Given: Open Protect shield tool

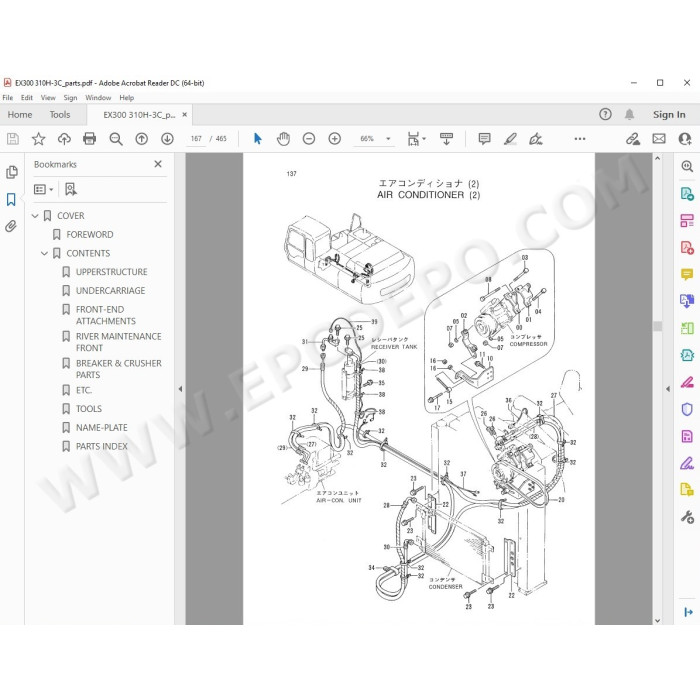Looking at the screenshot, I should click(687, 409).
